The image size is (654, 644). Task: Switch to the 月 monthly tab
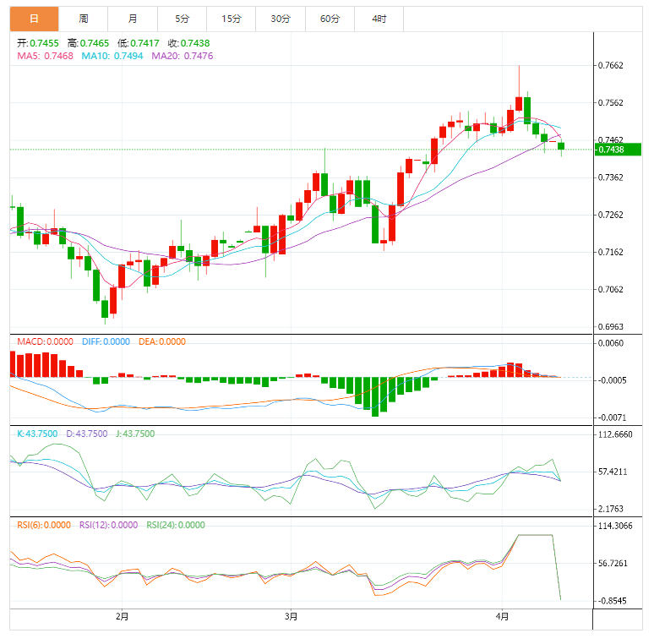tap(133, 19)
